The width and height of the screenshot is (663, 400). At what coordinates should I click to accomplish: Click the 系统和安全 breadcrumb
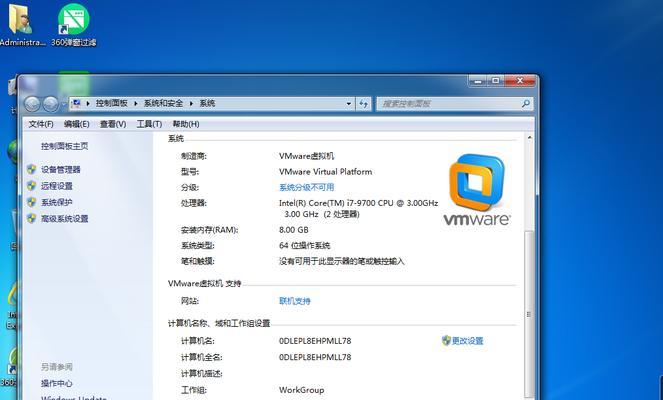[163, 103]
